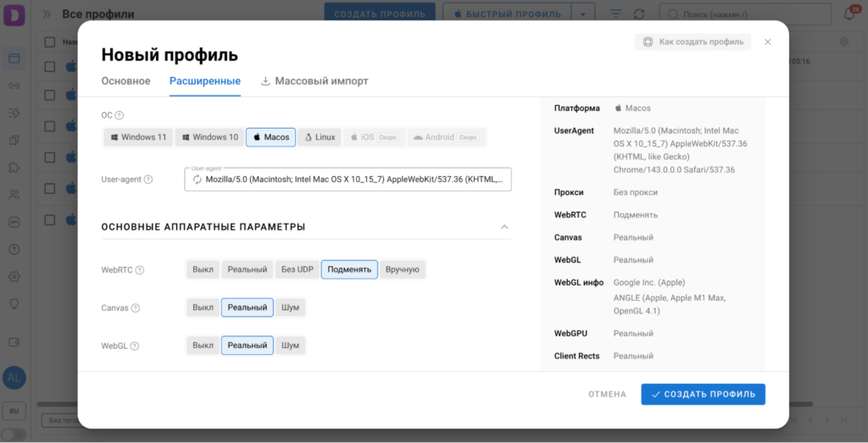The image size is (868, 443).
Task: Click the AL user avatar
Action: tap(14, 378)
